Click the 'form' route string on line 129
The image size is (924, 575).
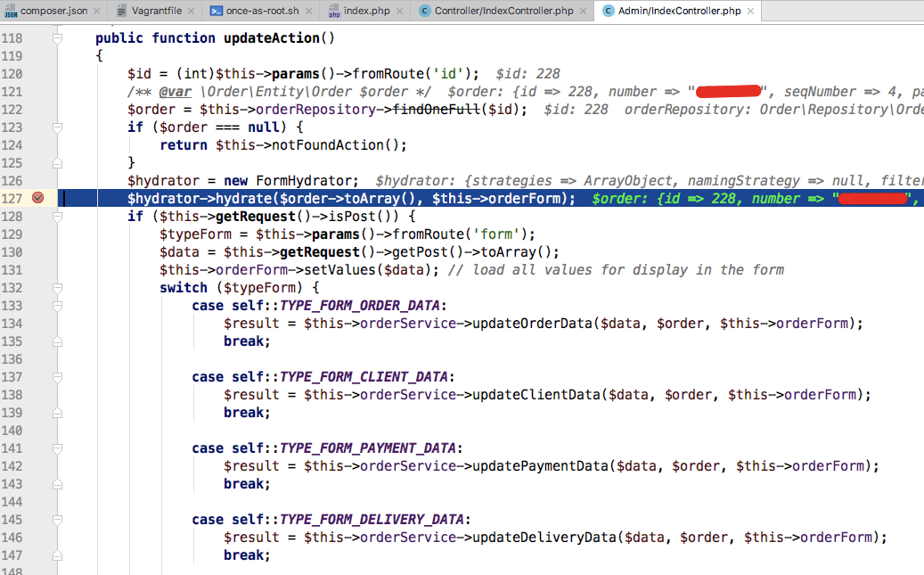(495, 234)
